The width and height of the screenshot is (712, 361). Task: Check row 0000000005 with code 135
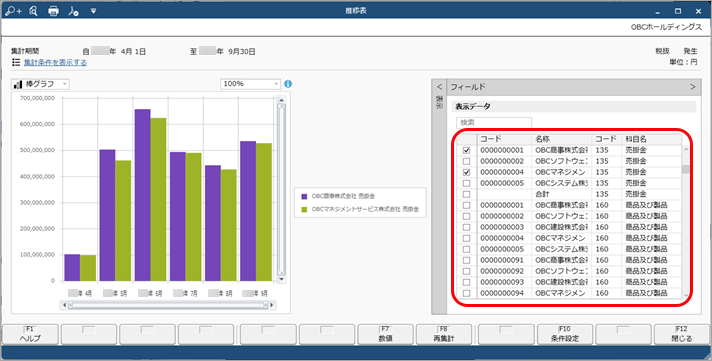pyautogui.click(x=466, y=183)
